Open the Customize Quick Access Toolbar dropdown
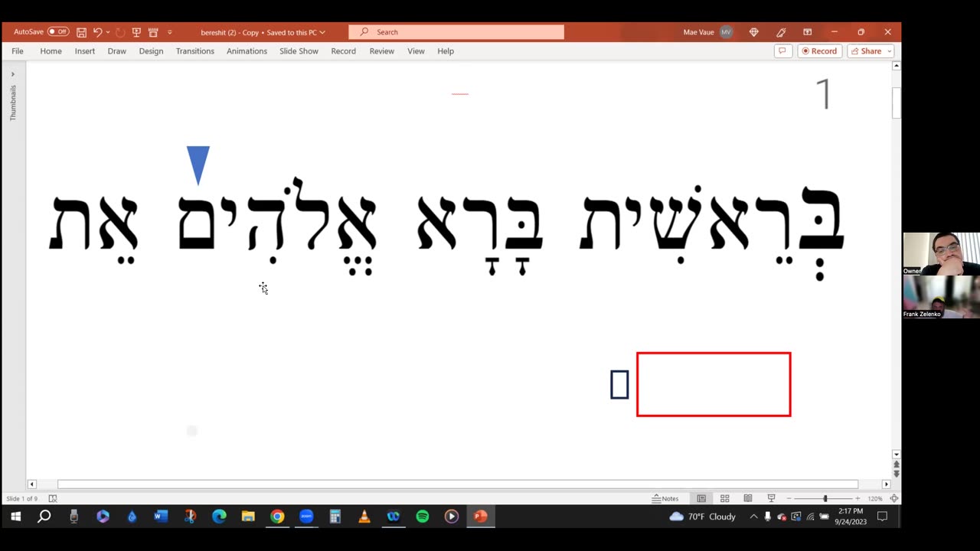Viewport: 980px width, 551px height. pyautogui.click(x=169, y=32)
